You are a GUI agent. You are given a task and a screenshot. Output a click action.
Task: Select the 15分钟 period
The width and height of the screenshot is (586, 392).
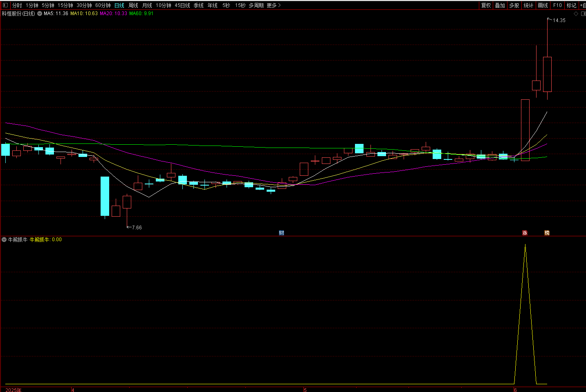pyautogui.click(x=65, y=5)
